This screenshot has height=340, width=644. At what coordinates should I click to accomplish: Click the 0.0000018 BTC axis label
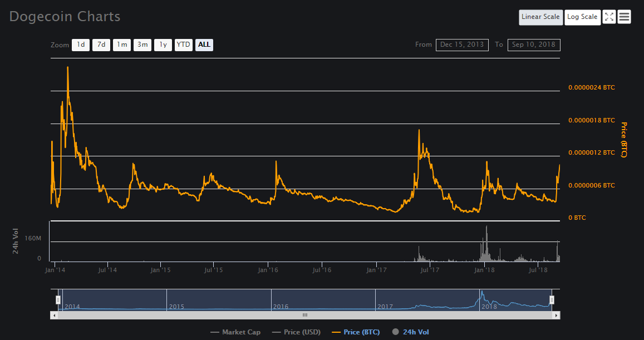592,120
